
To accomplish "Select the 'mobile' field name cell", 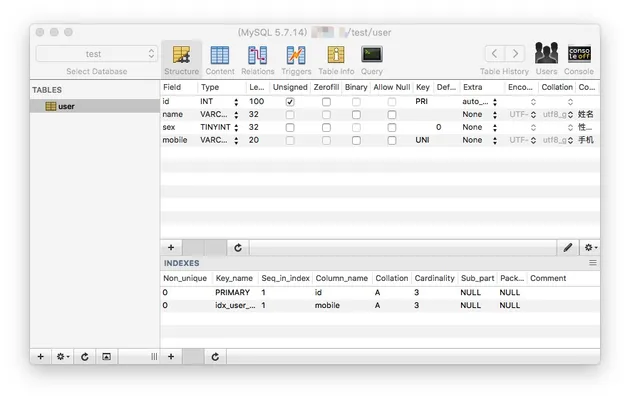I will click(x=175, y=140).
